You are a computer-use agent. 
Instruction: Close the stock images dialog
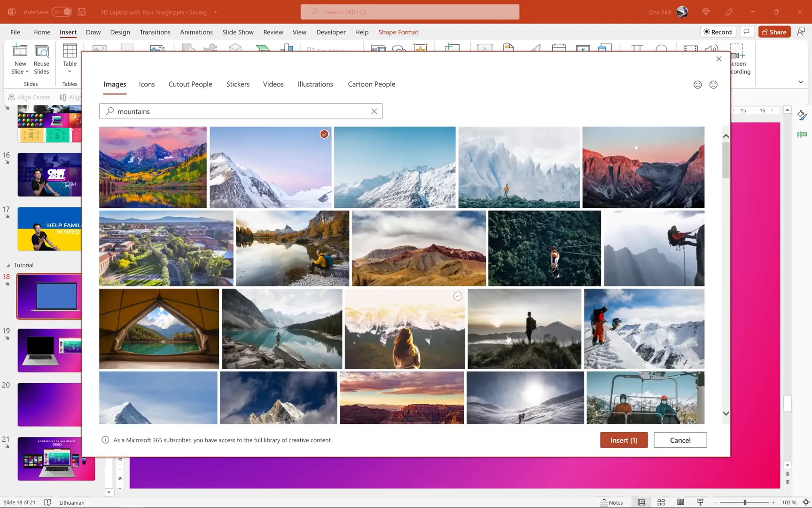tap(718, 59)
